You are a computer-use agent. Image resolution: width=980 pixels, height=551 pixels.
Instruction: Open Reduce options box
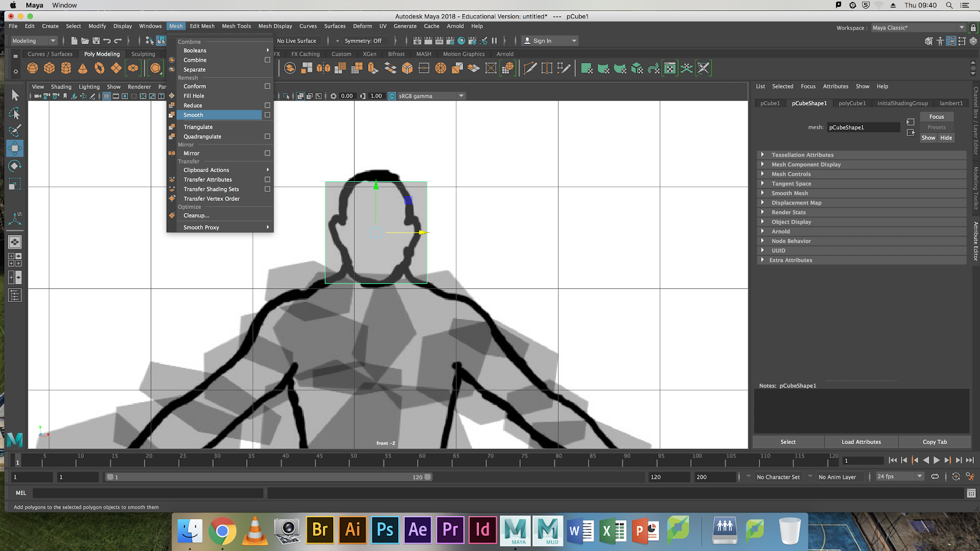[267, 105]
